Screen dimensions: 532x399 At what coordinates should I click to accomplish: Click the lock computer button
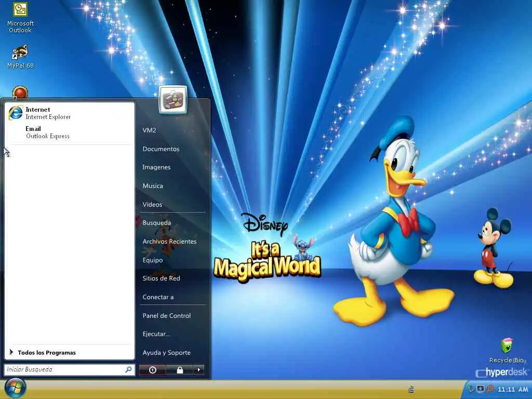click(180, 370)
